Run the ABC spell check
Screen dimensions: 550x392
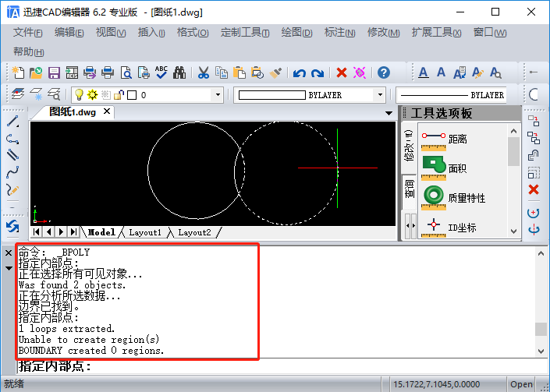click(161, 72)
